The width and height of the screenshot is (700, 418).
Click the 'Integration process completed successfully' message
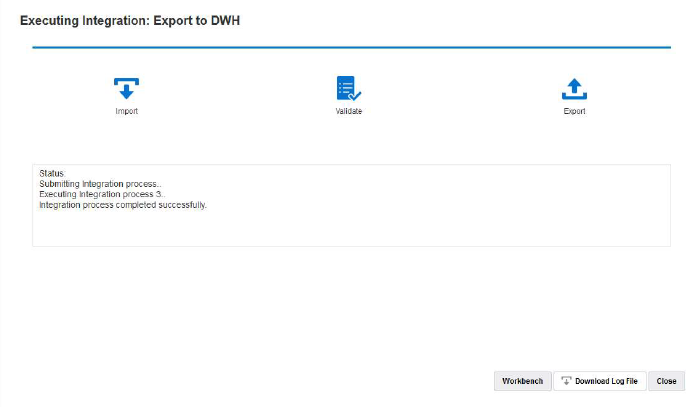click(x=123, y=205)
